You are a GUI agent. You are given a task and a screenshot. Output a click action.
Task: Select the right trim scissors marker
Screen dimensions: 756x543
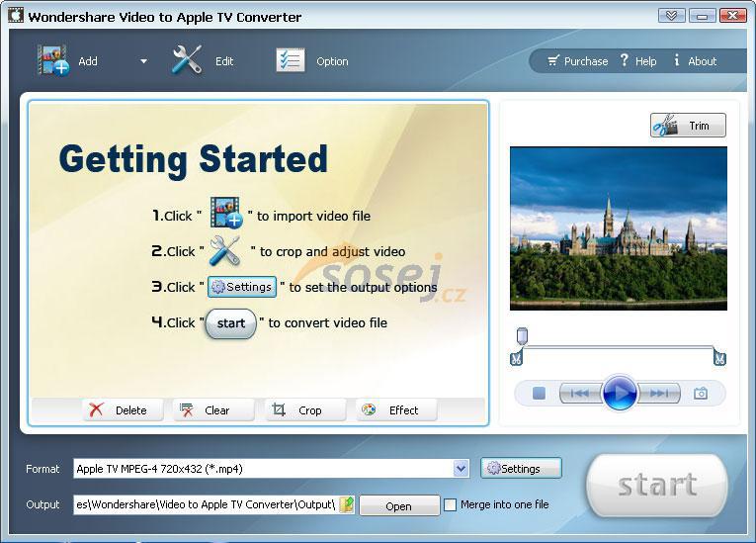click(719, 359)
